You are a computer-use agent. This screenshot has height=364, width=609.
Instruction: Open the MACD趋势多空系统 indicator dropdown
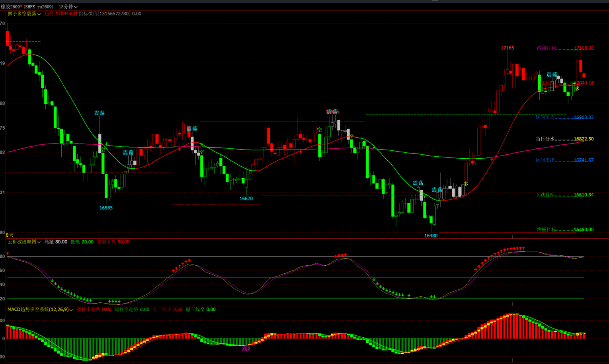point(40,309)
